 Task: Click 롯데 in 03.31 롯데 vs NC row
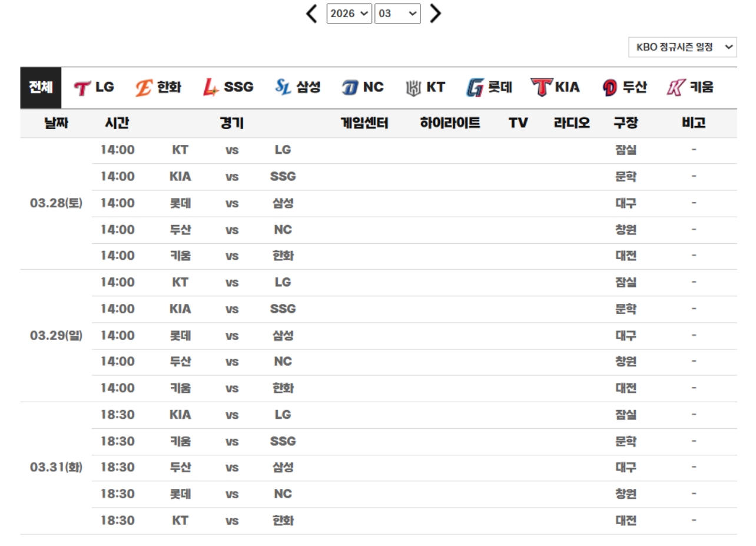tap(180, 494)
